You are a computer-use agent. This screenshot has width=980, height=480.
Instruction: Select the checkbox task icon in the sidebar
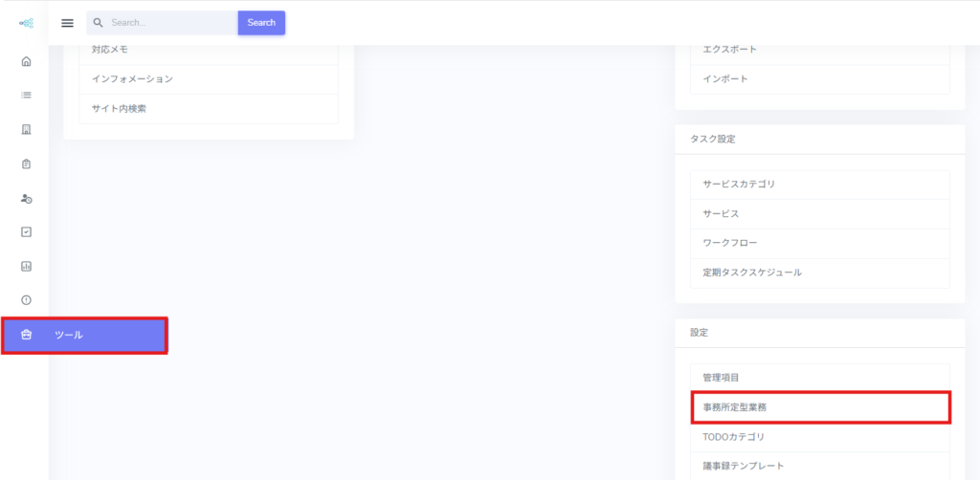(x=26, y=231)
